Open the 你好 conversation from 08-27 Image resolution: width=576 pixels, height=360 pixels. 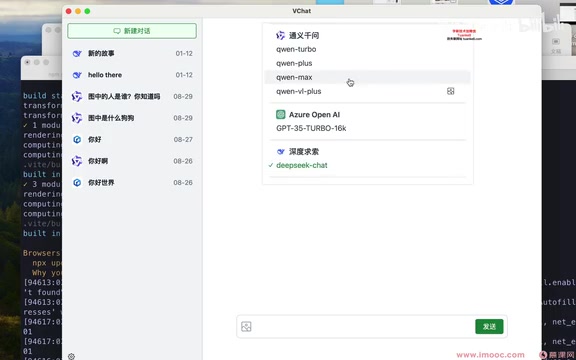132,140
